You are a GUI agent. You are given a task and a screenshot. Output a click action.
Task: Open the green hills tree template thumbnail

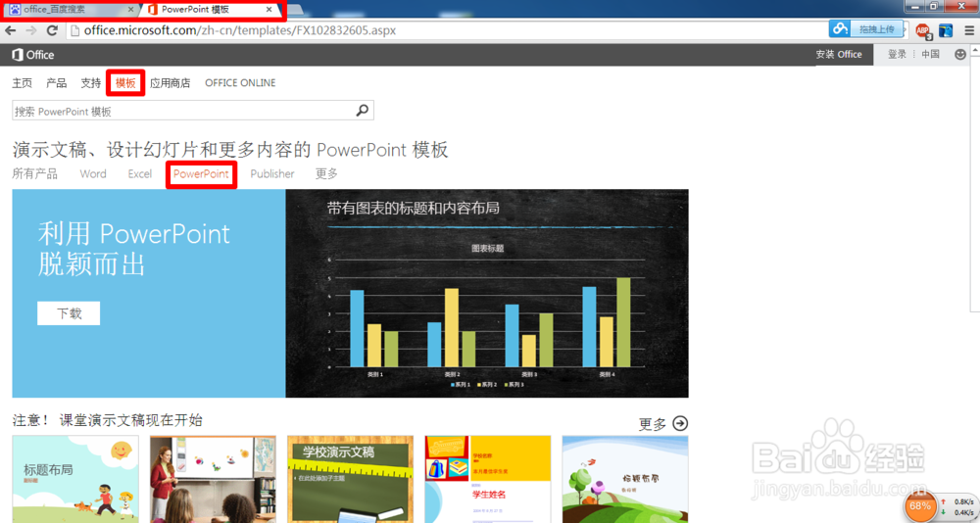coord(625,479)
